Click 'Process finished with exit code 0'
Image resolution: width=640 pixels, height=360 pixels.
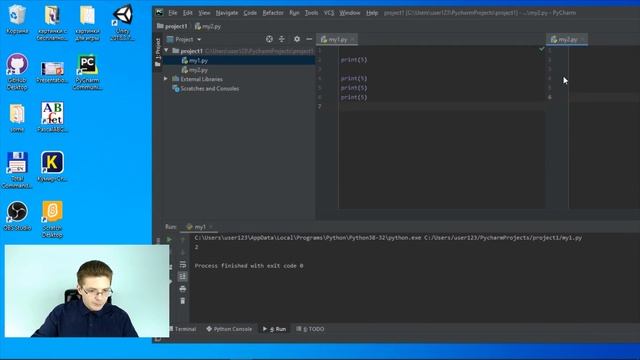pyautogui.click(x=249, y=266)
